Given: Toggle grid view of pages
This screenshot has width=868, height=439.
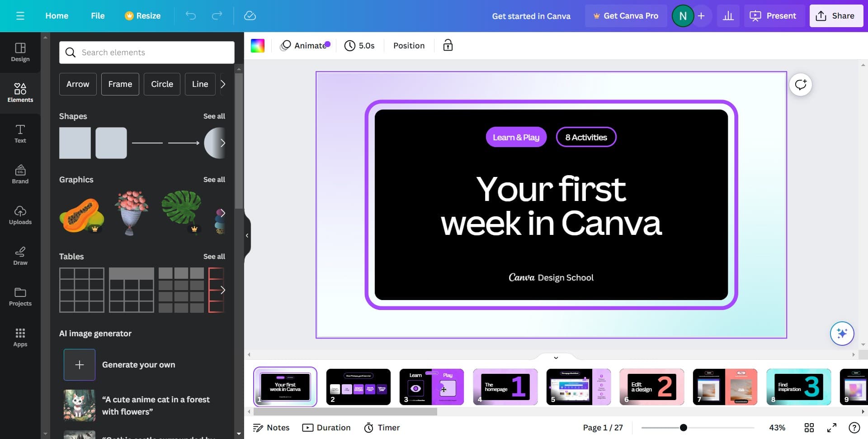Looking at the screenshot, I should [x=809, y=428].
